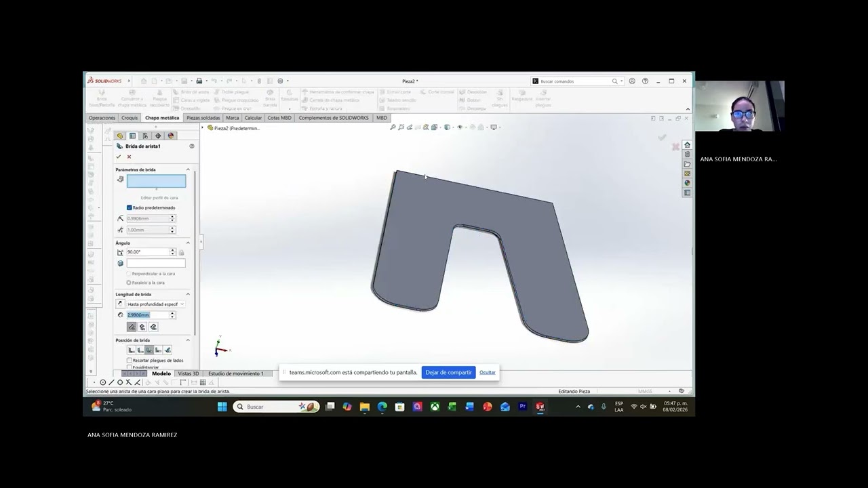Open the FeatureManager design tree tab
Screen dimensions: 868x488
coord(120,136)
